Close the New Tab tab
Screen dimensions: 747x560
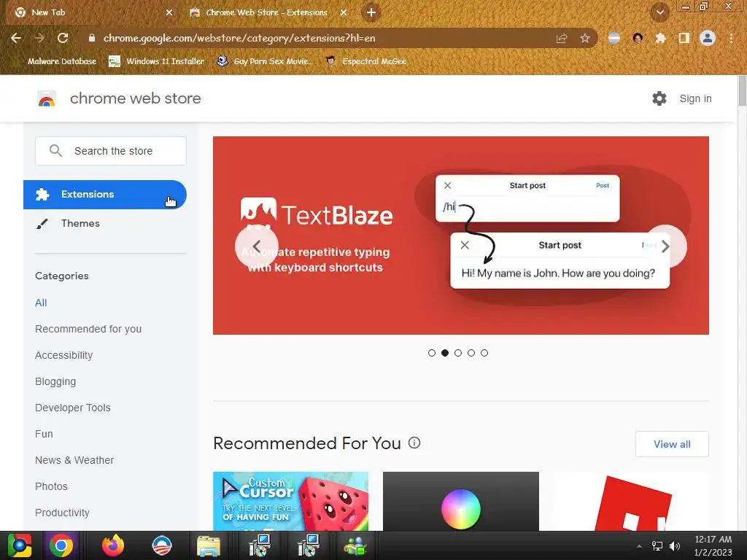[x=169, y=13]
